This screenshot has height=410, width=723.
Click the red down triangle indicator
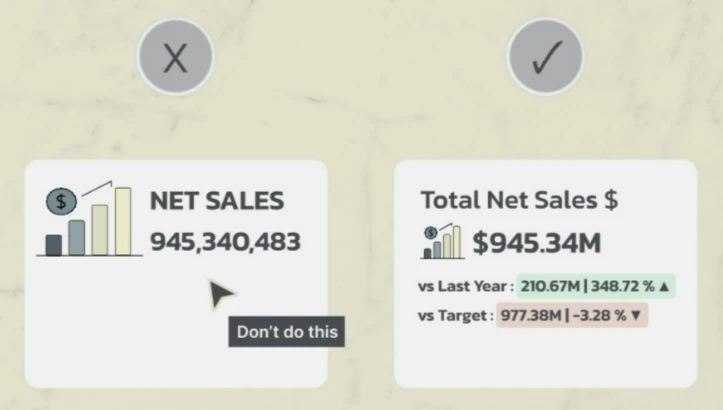tap(636, 315)
